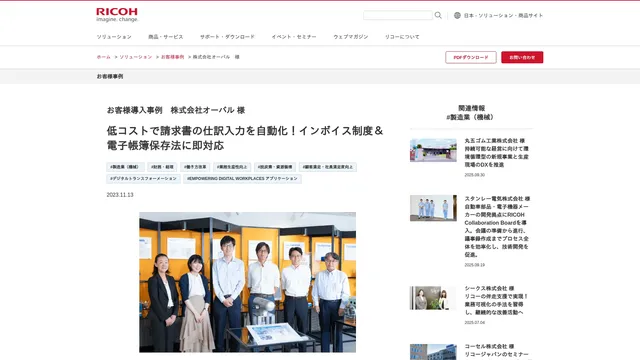Select the #製造業（機械） tag

coord(125,167)
